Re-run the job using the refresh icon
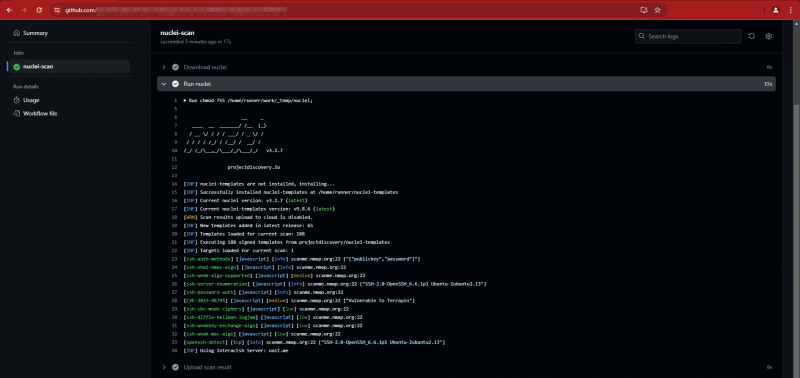This screenshot has height=378, width=800. click(x=752, y=36)
